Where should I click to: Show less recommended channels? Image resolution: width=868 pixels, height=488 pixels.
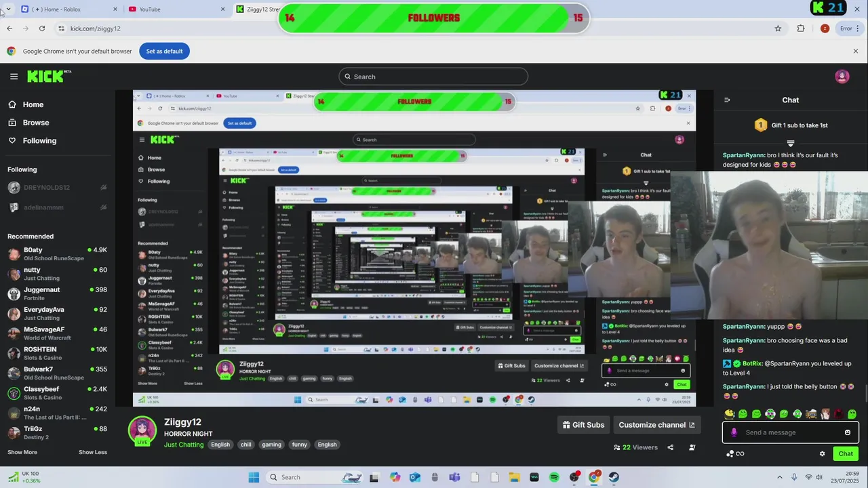pyautogui.click(x=93, y=452)
